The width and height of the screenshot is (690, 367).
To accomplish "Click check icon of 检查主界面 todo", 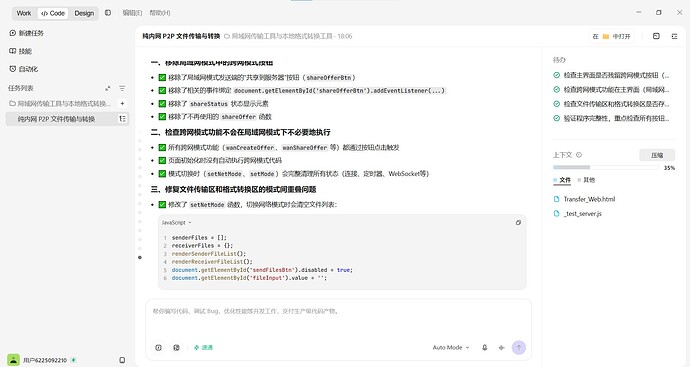I will pyautogui.click(x=556, y=75).
